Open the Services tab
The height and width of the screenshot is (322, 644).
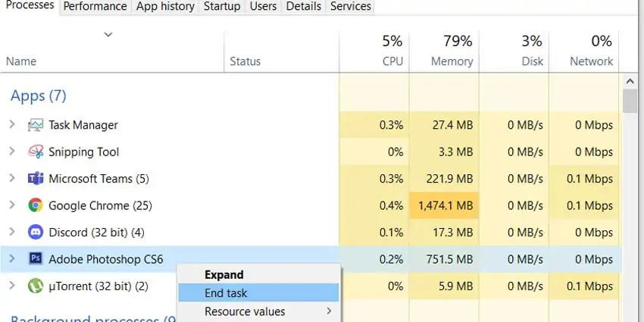point(350,7)
